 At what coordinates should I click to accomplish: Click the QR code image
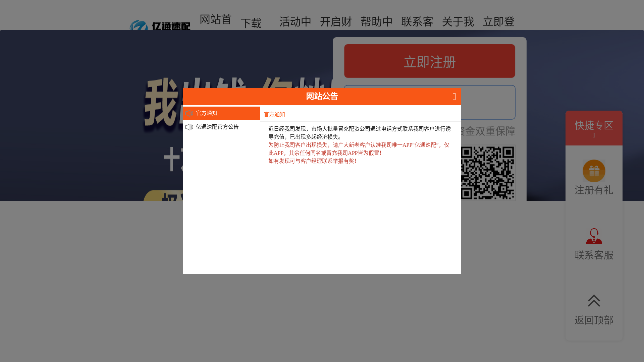click(x=488, y=173)
